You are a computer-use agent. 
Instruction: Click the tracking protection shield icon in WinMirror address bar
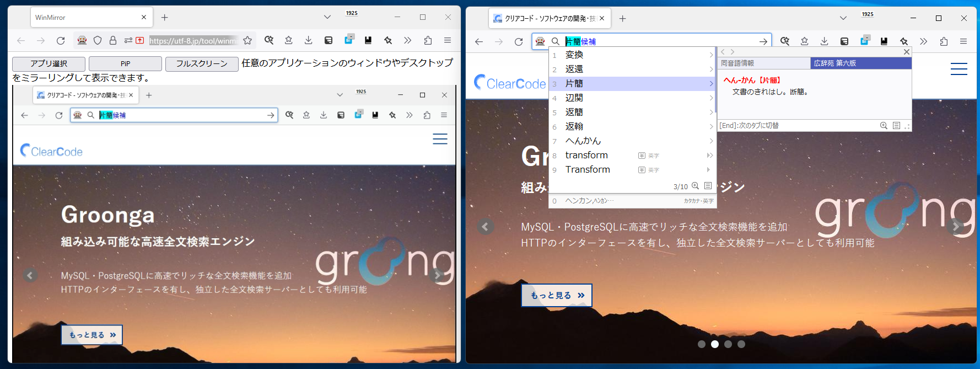point(98,40)
